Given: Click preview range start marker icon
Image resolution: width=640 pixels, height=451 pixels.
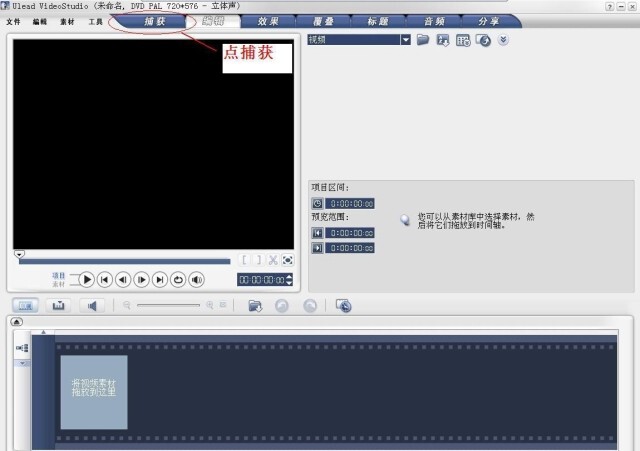Looking at the screenshot, I should coord(317,233).
